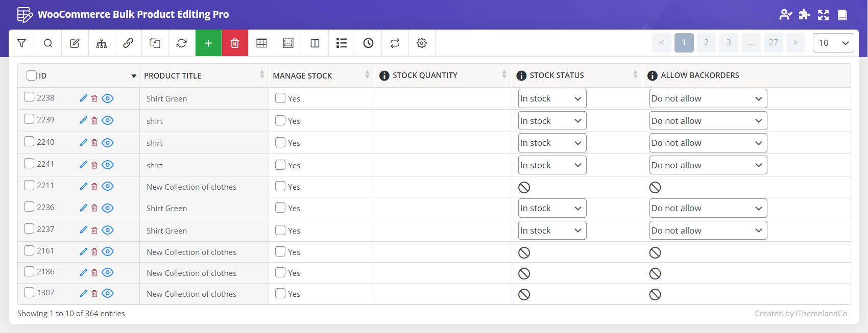Click the green add new product button

click(208, 43)
